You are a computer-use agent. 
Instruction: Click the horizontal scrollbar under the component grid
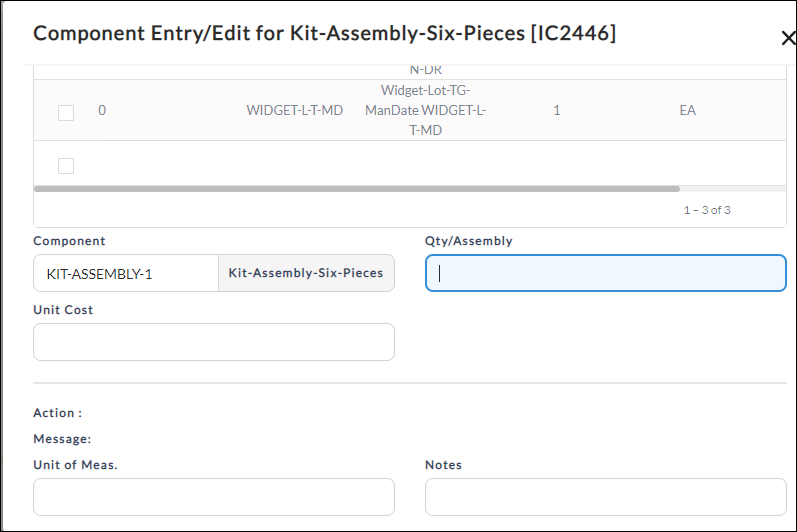click(357, 189)
